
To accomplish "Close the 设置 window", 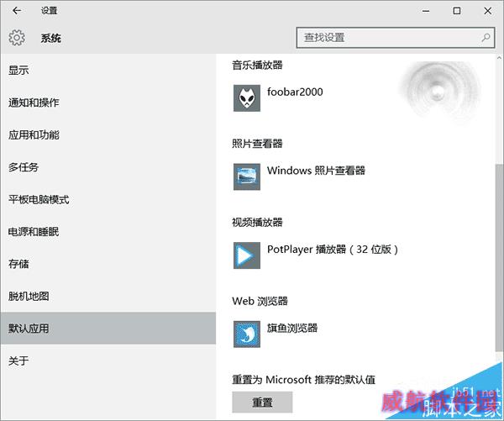I will [x=487, y=11].
